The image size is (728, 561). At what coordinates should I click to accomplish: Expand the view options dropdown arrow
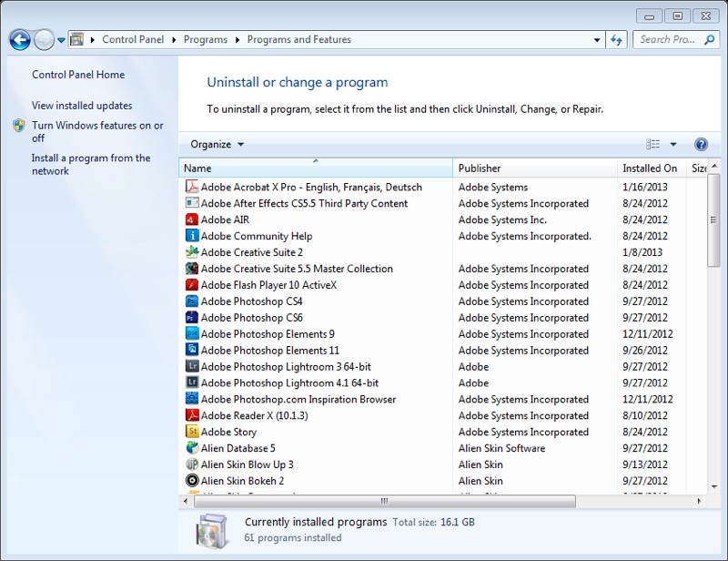[x=673, y=145]
